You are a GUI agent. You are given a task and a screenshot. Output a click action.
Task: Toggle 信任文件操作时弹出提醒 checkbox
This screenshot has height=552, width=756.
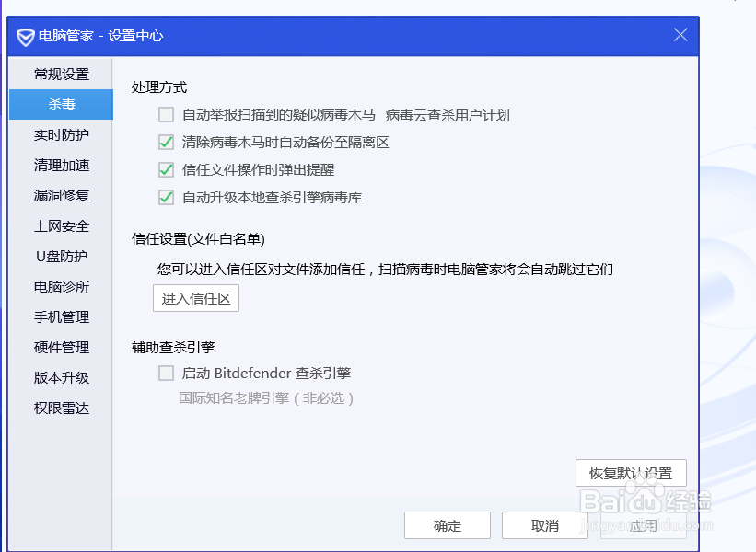tap(167, 169)
